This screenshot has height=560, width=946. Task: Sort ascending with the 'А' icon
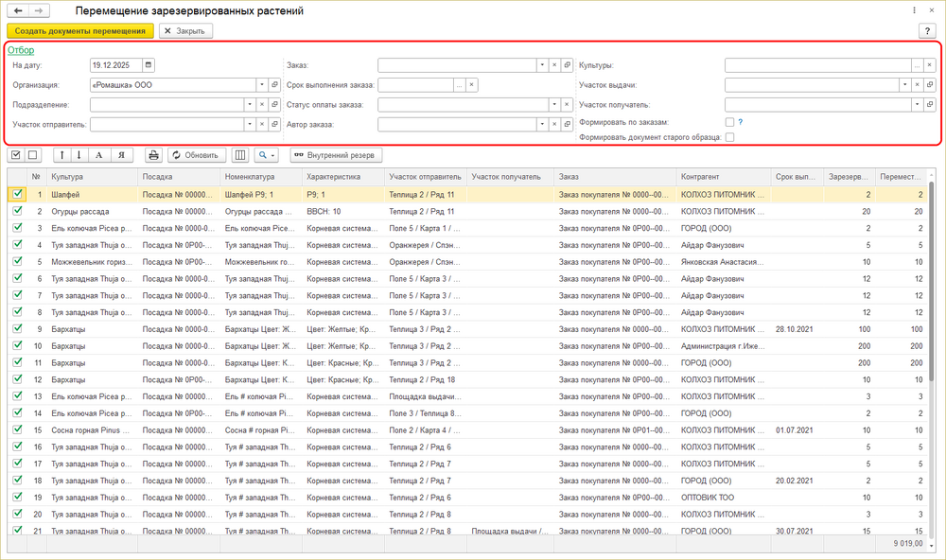[x=98, y=155]
